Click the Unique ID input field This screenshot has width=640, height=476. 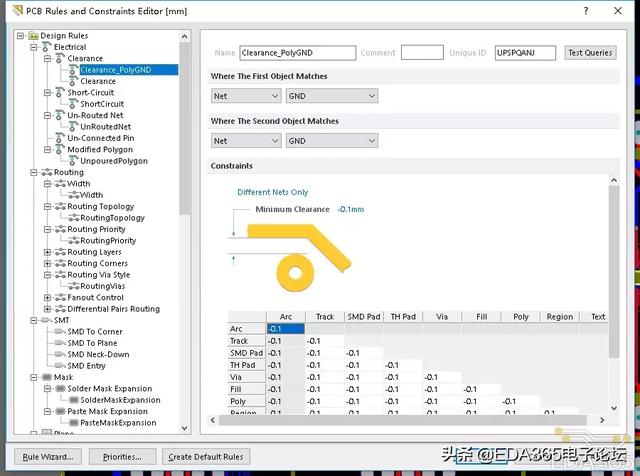(525, 53)
